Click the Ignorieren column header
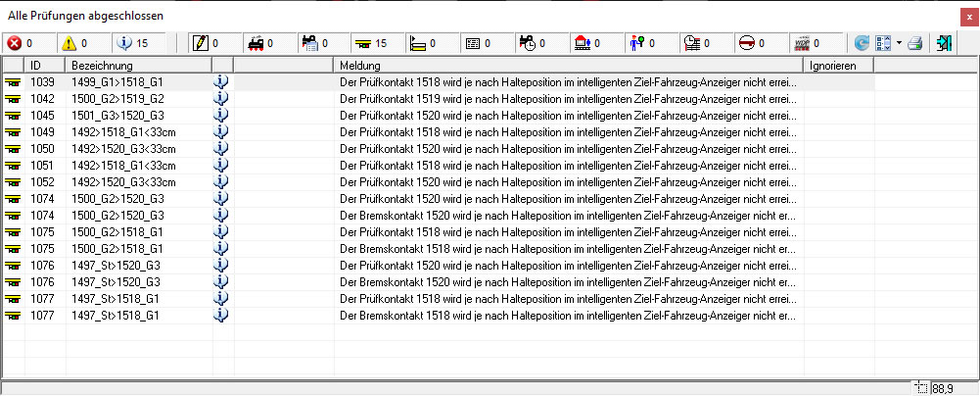This screenshot has width=980, height=396. (x=837, y=65)
